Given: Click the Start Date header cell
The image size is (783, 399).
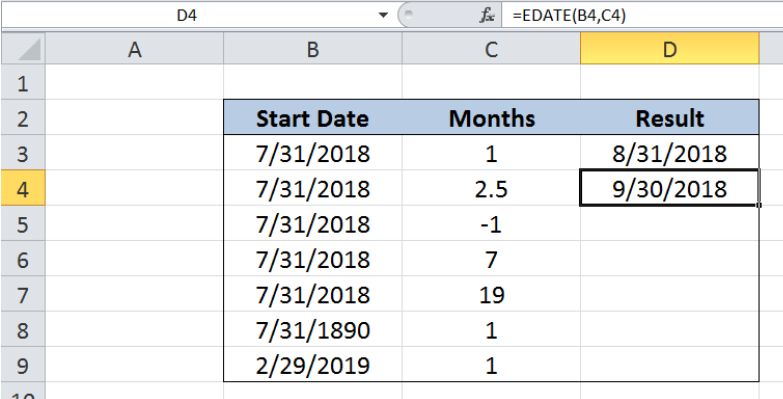Looking at the screenshot, I should click(x=313, y=118).
